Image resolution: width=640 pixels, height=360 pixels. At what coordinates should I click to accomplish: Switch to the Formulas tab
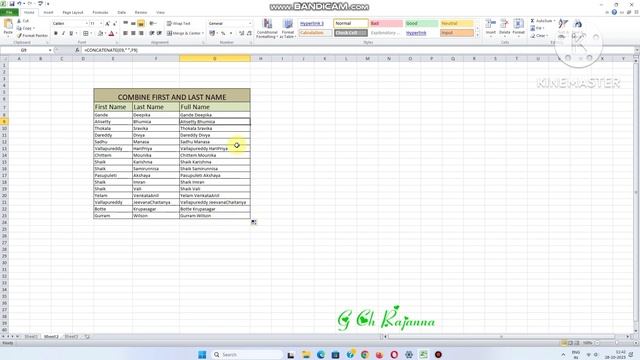pos(100,12)
